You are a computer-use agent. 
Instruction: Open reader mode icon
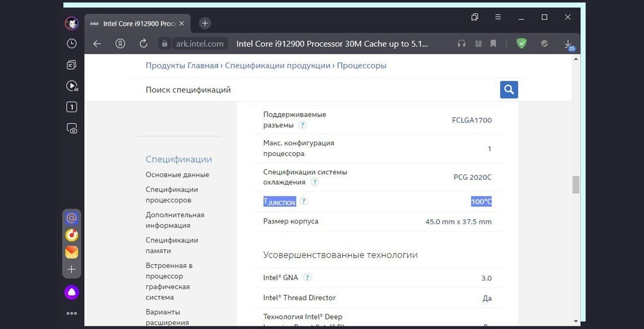point(478,44)
